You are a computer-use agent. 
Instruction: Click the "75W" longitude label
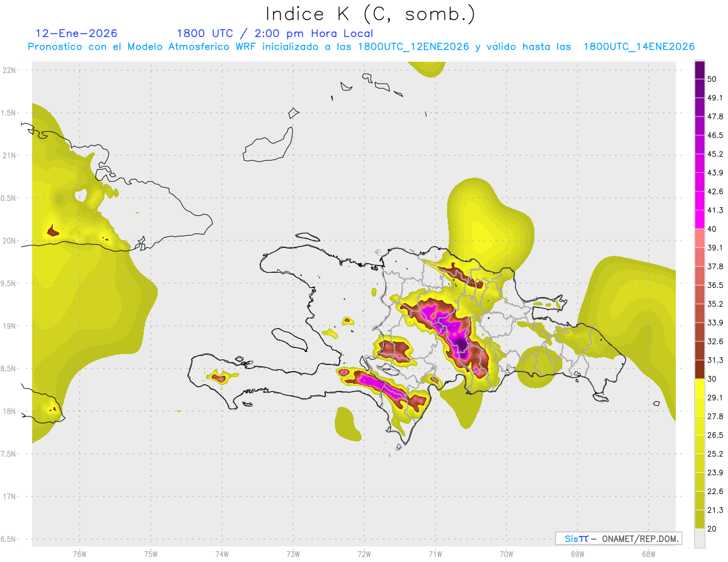(150, 553)
